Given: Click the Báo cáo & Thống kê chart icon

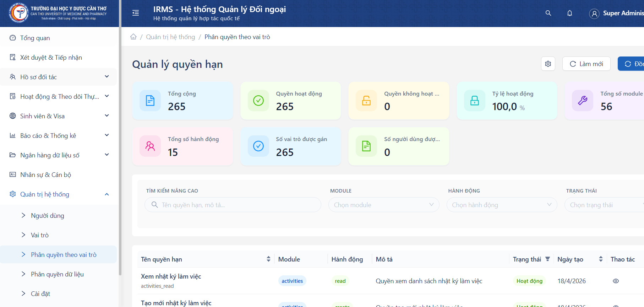Looking at the screenshot, I should click(x=13, y=135).
